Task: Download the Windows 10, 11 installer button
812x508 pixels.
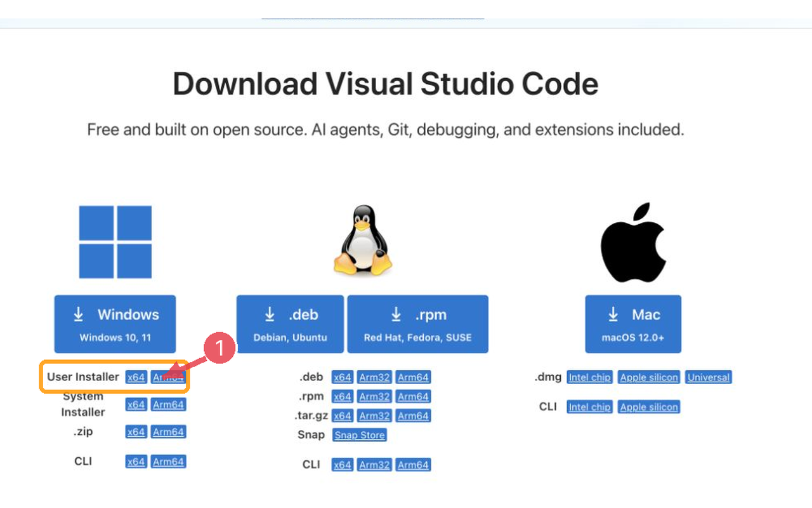Action: 115,324
